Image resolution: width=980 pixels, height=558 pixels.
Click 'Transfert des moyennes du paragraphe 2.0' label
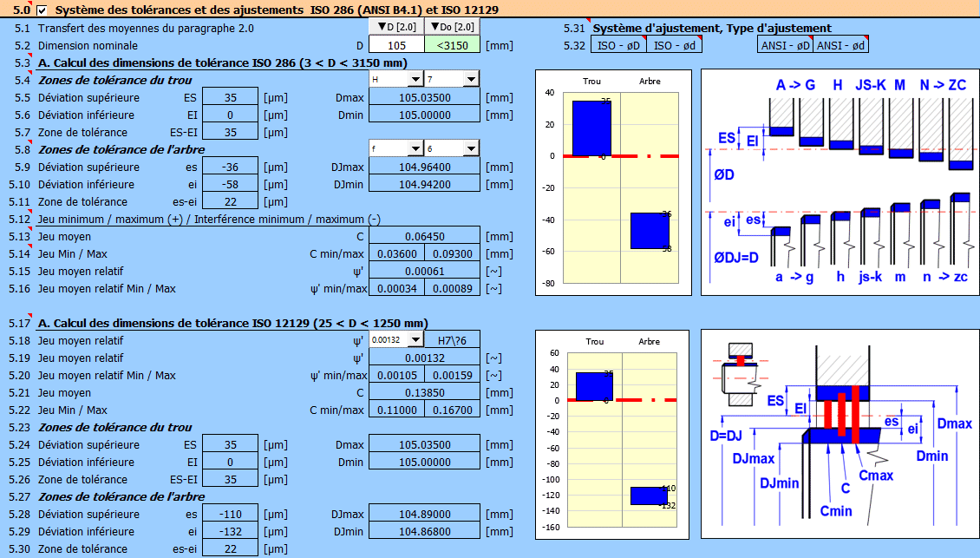click(x=146, y=28)
